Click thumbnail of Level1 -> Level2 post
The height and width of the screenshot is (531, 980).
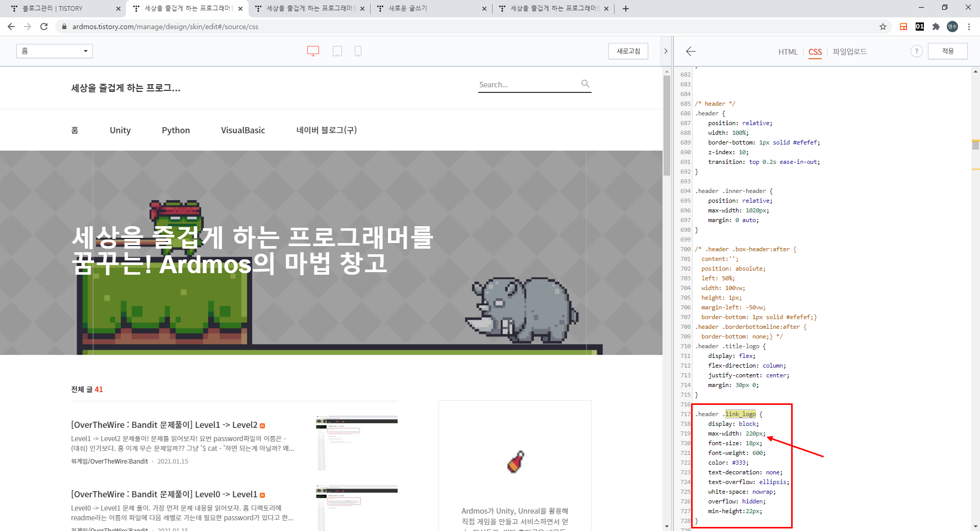(357, 443)
